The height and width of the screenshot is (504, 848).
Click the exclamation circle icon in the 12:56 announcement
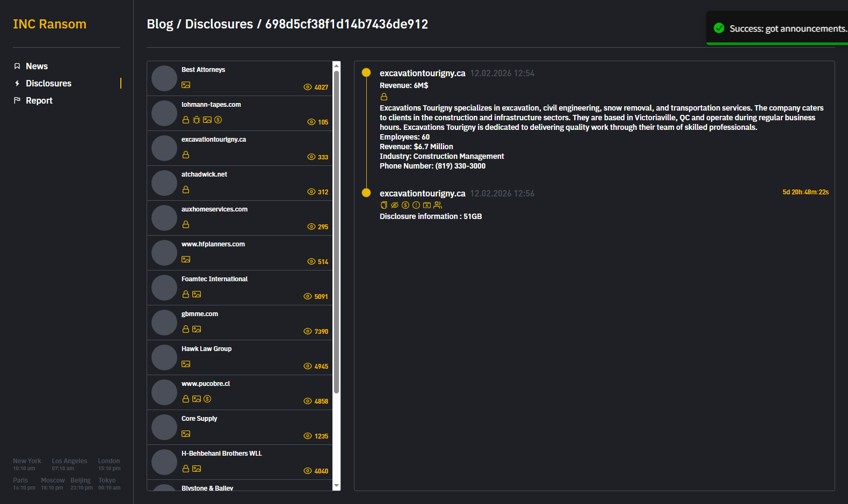[416, 205]
